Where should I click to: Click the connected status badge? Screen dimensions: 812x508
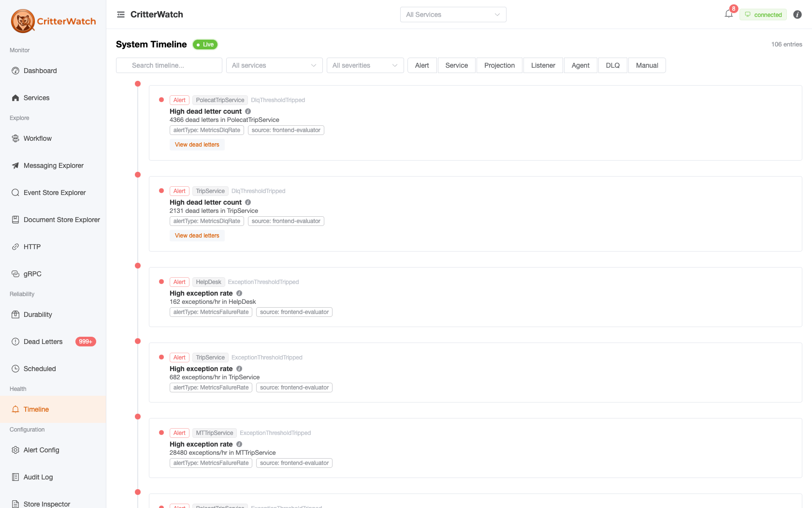tap(763, 15)
